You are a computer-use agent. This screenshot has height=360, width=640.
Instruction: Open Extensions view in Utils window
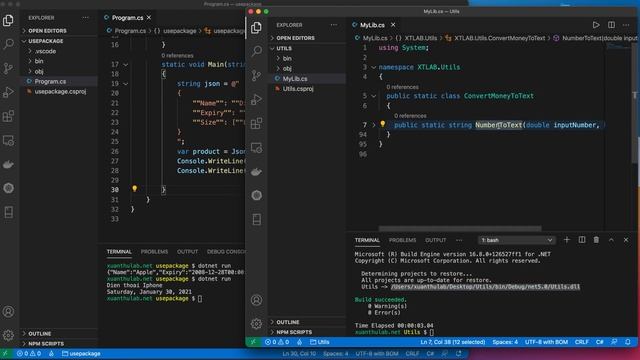256,123
